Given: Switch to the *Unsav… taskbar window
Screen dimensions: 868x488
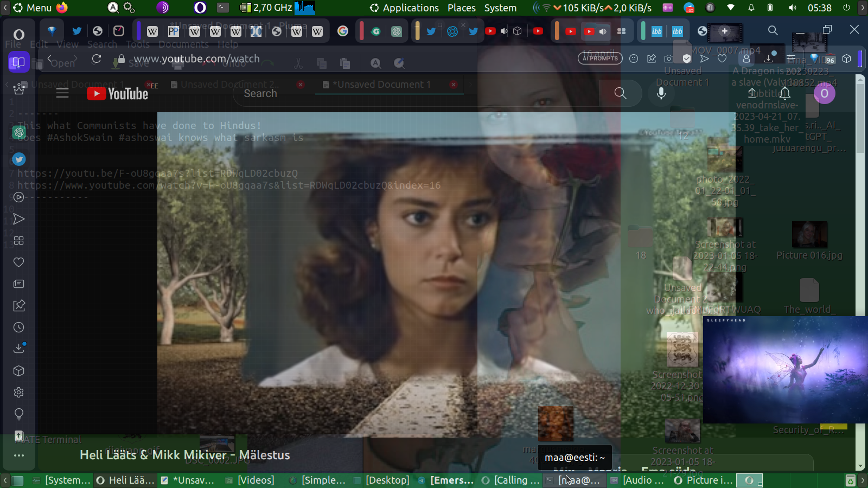Looking at the screenshot, I should click(x=187, y=480).
